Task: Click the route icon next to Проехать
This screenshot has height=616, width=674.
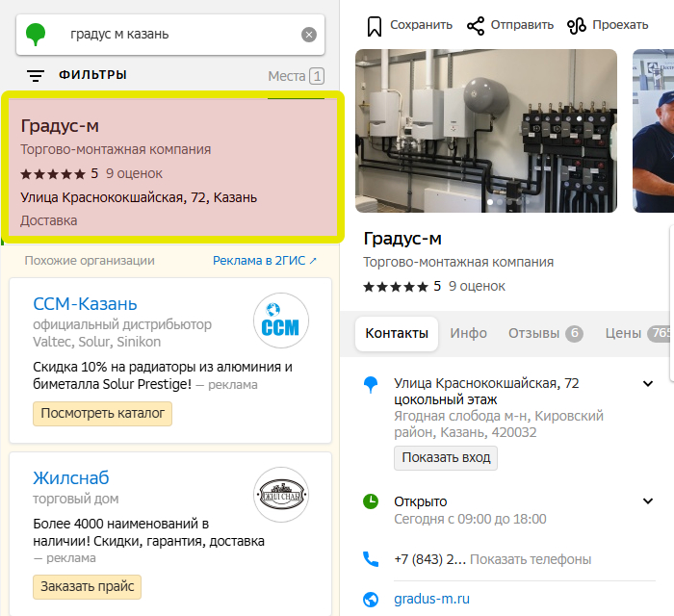Action: tap(577, 26)
